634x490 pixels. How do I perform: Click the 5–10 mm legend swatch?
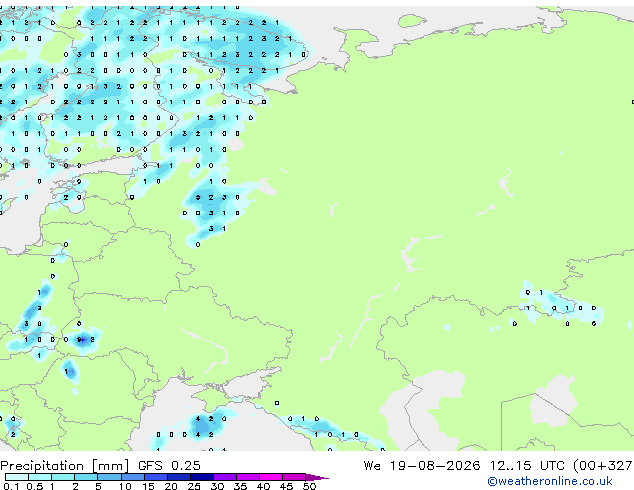click(x=109, y=477)
